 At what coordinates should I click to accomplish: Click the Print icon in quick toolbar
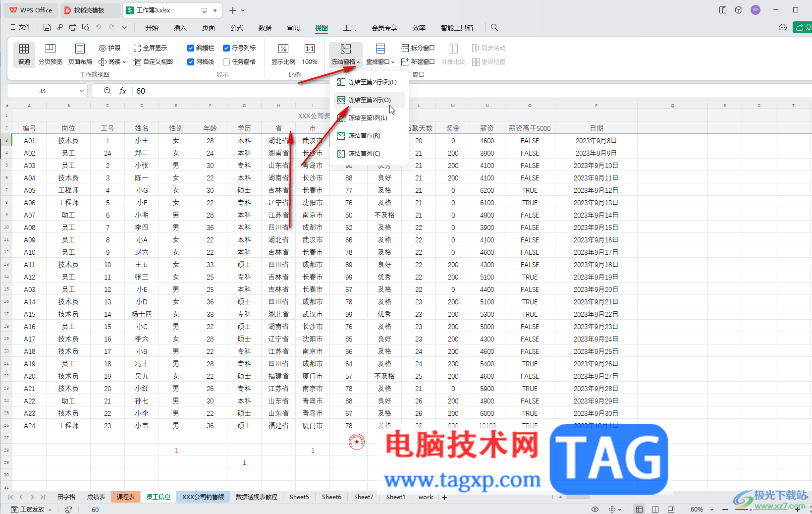coord(73,27)
